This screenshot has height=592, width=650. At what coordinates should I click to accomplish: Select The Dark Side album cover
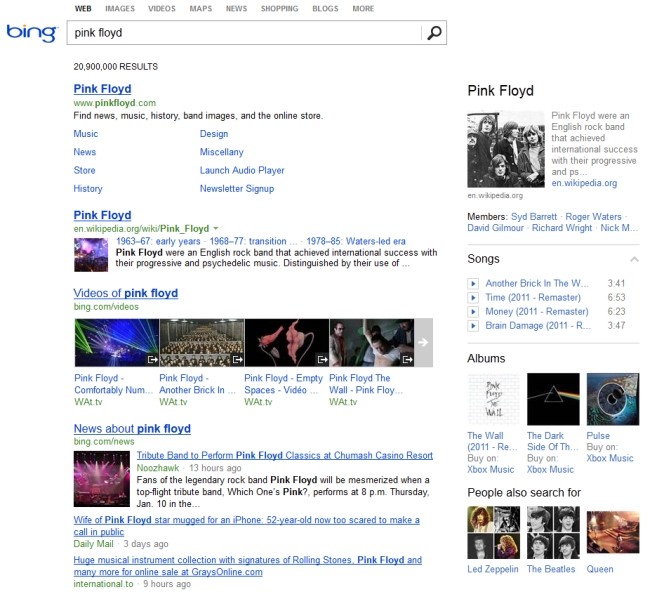coord(553,399)
